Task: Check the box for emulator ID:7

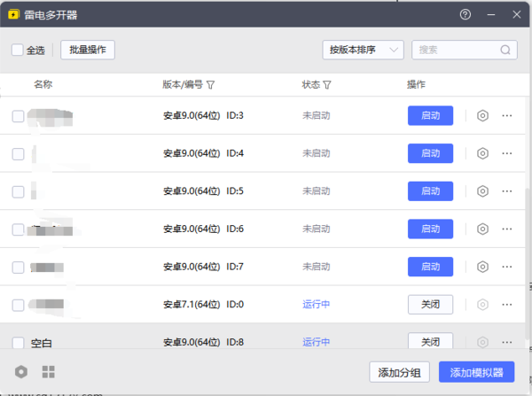Action: (18, 268)
